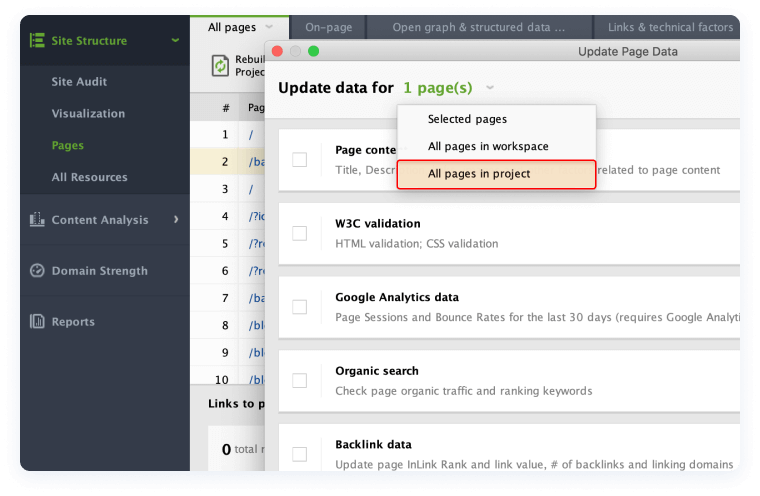Open the 1 page(s) scope dropdown
This screenshot has height=496, width=760.
click(x=489, y=89)
